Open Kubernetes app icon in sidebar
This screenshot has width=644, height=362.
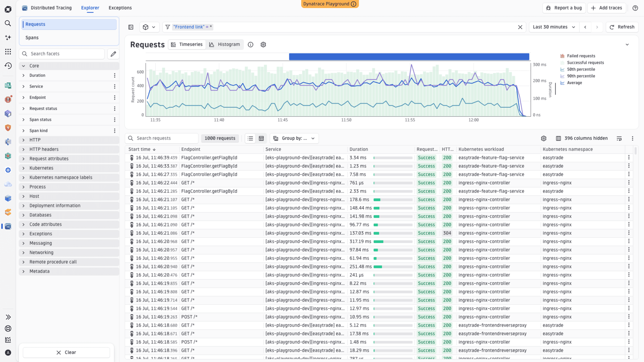8,170
